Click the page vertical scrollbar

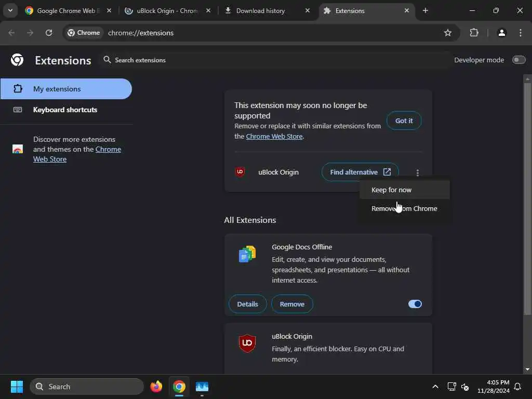(527, 199)
